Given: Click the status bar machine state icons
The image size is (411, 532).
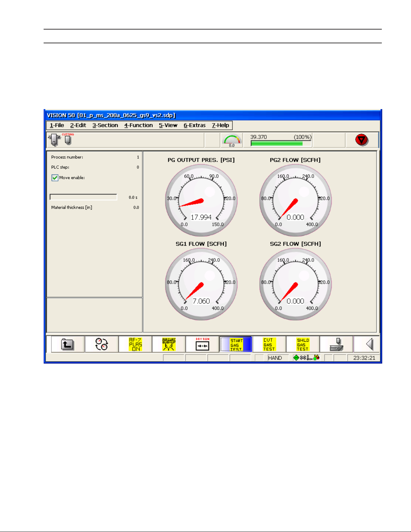Looking at the screenshot, I should click(x=306, y=358).
